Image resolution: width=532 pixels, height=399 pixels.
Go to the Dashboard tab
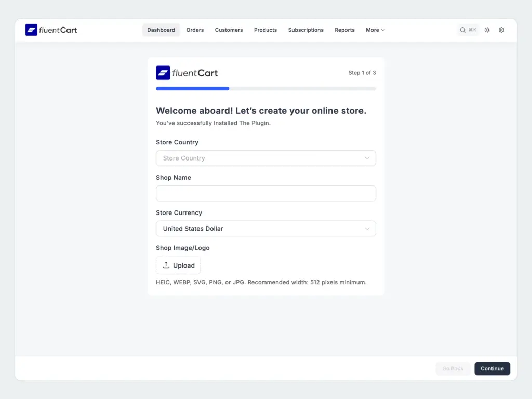click(x=161, y=30)
